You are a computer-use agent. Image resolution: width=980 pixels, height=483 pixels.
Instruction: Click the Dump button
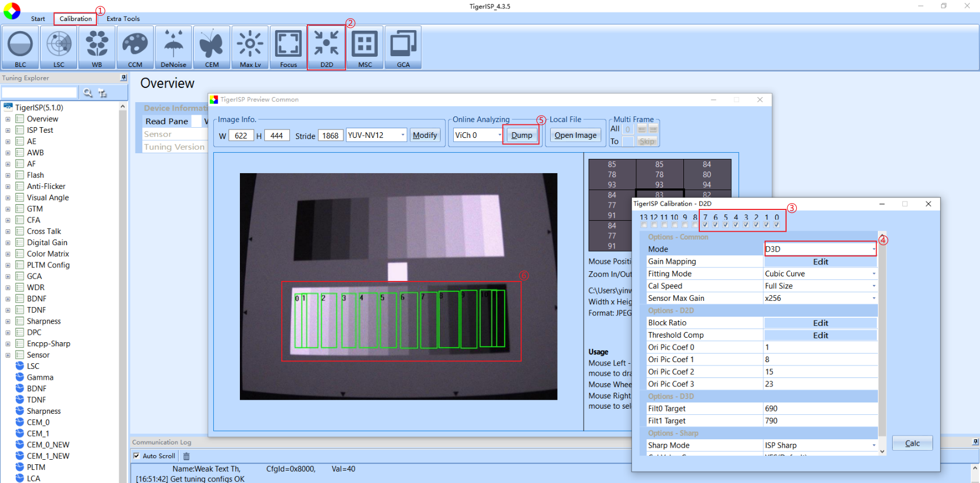tap(522, 135)
